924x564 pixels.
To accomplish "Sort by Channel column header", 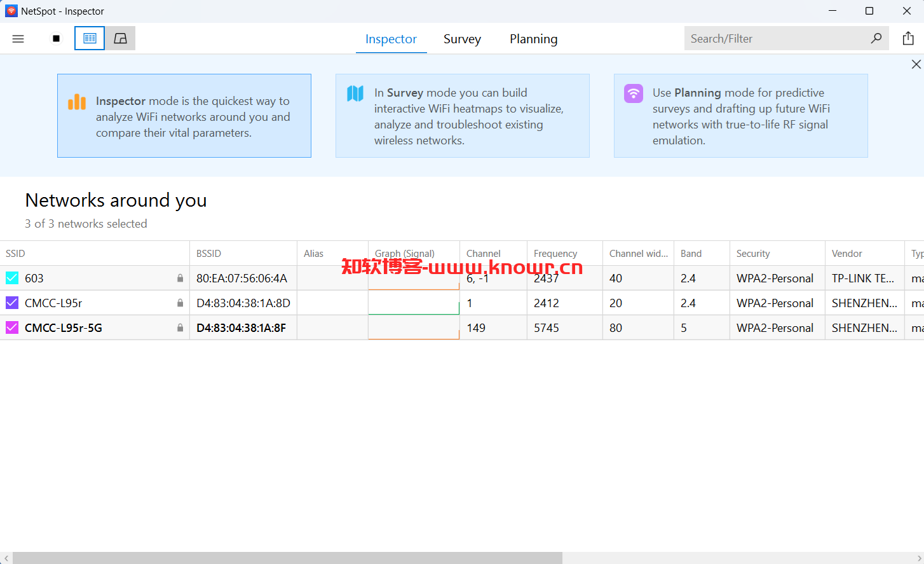I will click(x=493, y=253).
